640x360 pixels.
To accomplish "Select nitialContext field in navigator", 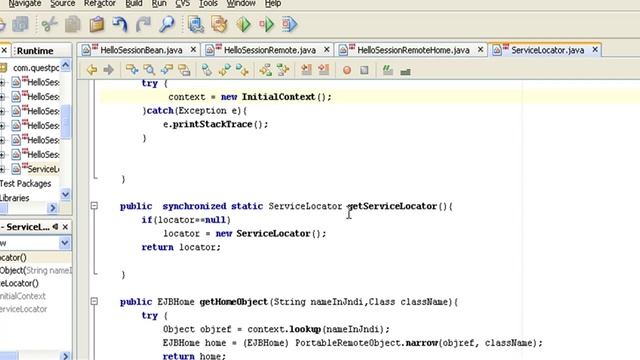I will tap(22, 296).
